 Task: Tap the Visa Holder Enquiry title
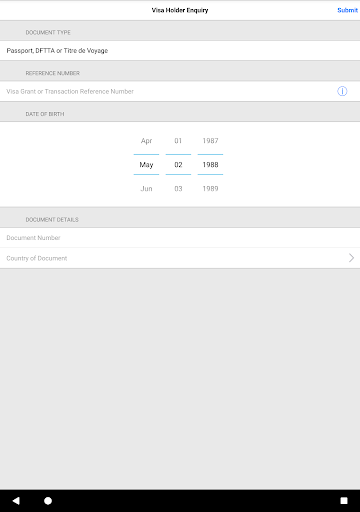coord(180,10)
